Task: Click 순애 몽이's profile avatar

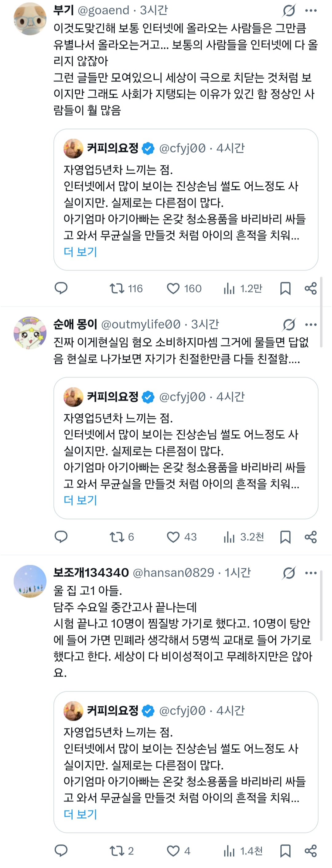Action: pyautogui.click(x=30, y=333)
